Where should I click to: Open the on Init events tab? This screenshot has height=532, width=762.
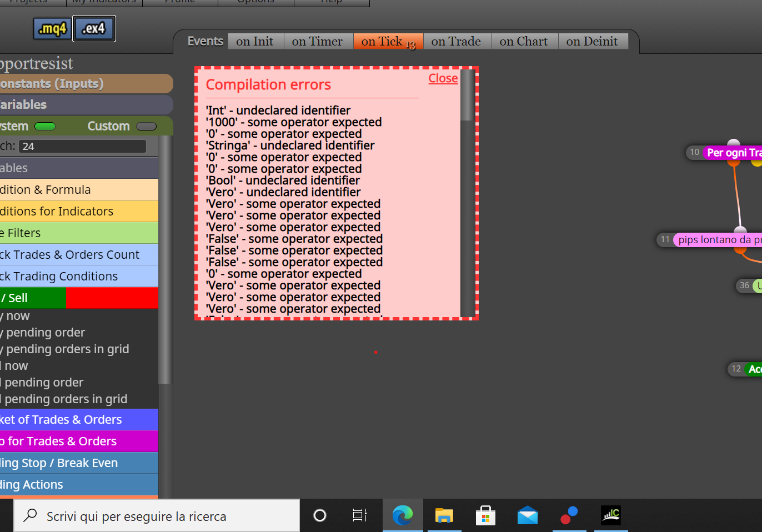[255, 41]
